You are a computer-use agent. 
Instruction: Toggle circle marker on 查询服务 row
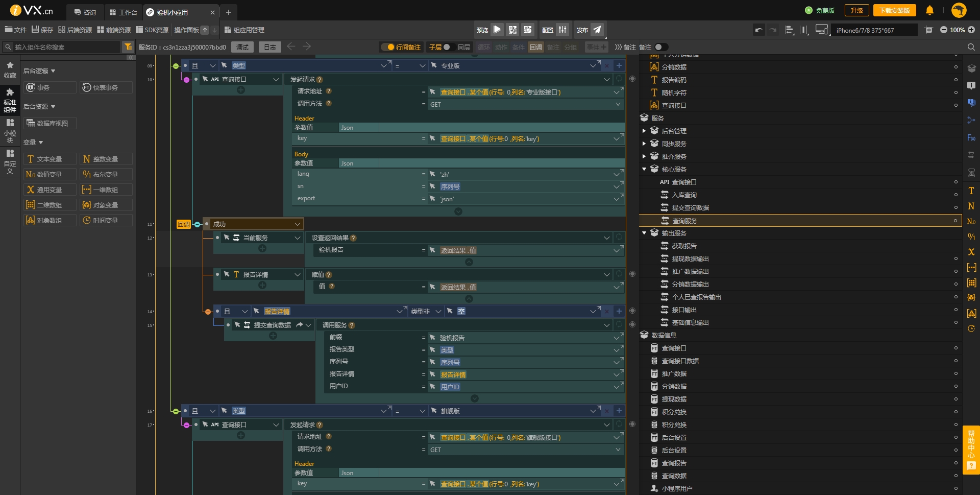pos(955,221)
